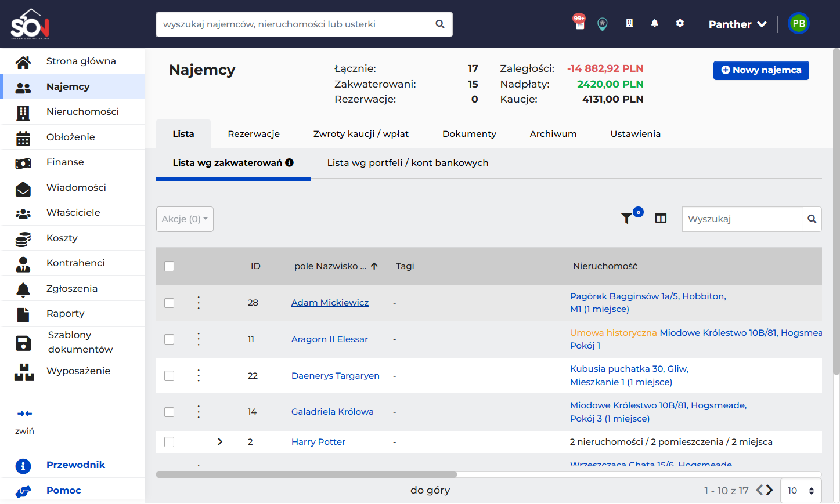Click the search magnifier in top search bar
The width and height of the screenshot is (840, 504).
pyautogui.click(x=440, y=24)
